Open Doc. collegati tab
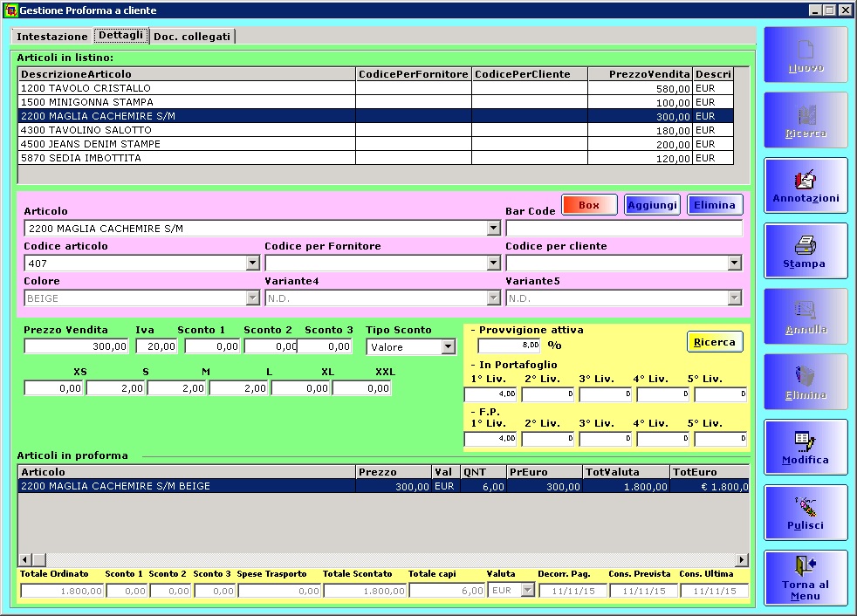 click(x=192, y=37)
